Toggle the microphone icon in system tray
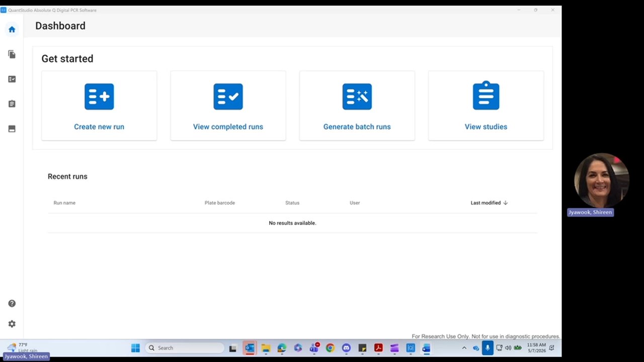The width and height of the screenshot is (644, 362). tap(488, 348)
